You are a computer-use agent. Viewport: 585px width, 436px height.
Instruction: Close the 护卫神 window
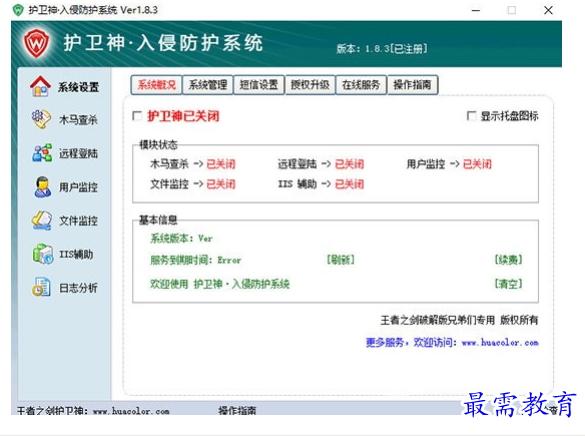(x=548, y=10)
